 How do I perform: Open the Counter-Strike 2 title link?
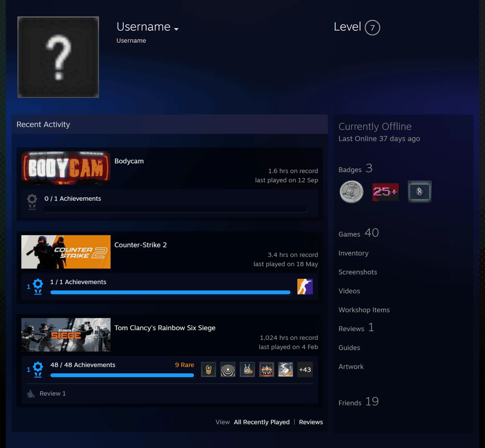pyautogui.click(x=141, y=245)
